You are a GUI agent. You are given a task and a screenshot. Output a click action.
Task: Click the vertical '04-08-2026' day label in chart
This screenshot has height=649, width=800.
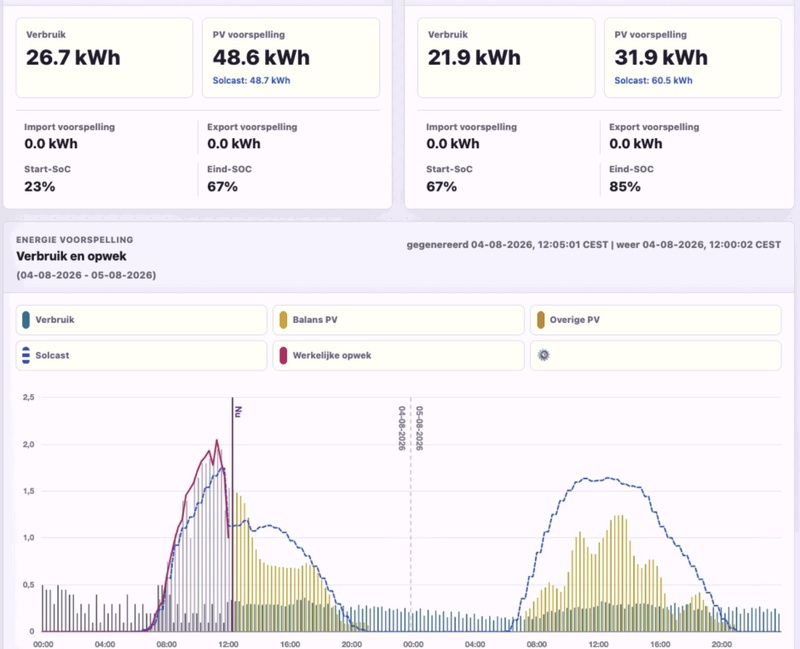(402, 428)
